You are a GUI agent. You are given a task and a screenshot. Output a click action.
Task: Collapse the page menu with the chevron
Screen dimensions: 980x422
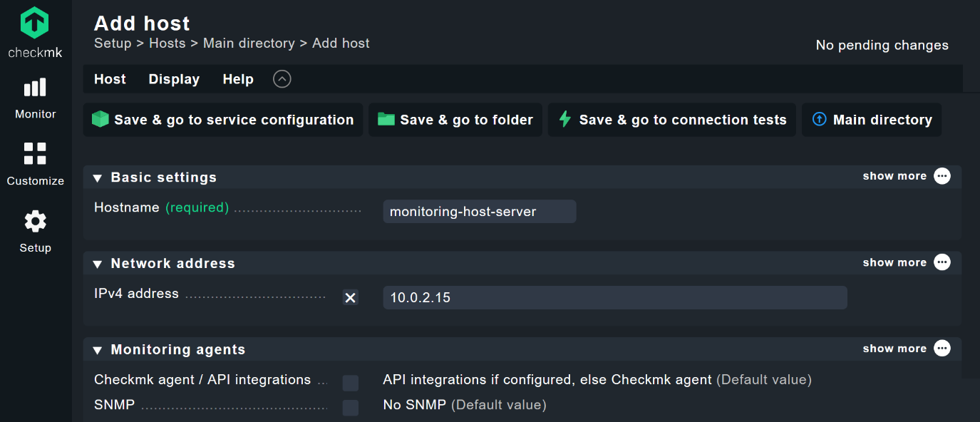click(x=282, y=79)
